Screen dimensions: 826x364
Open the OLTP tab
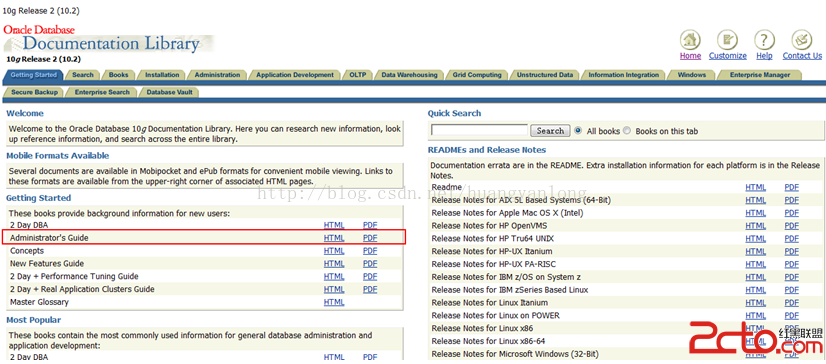358,75
